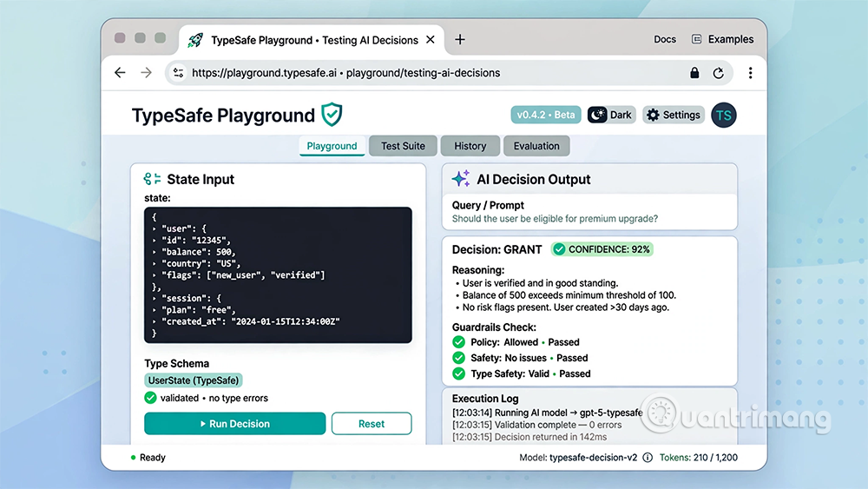Toggle the arrow beside "created_at" line
This screenshot has width=868, height=489.
155,321
